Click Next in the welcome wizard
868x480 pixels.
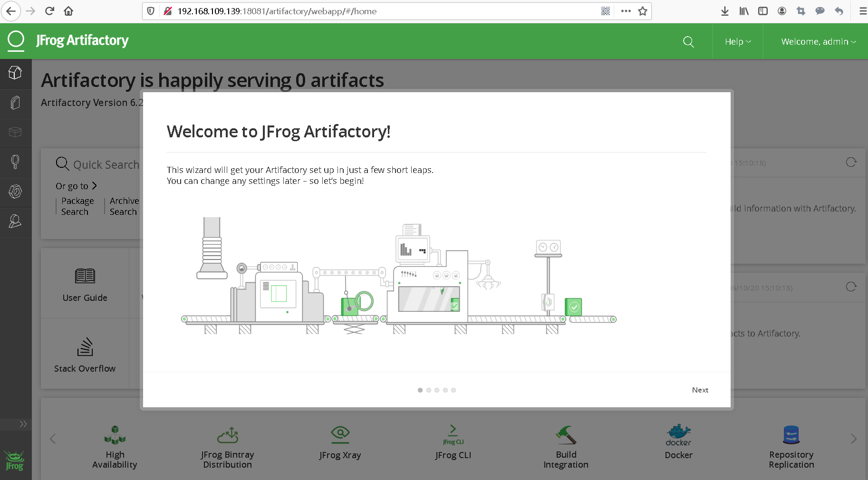[x=700, y=390]
